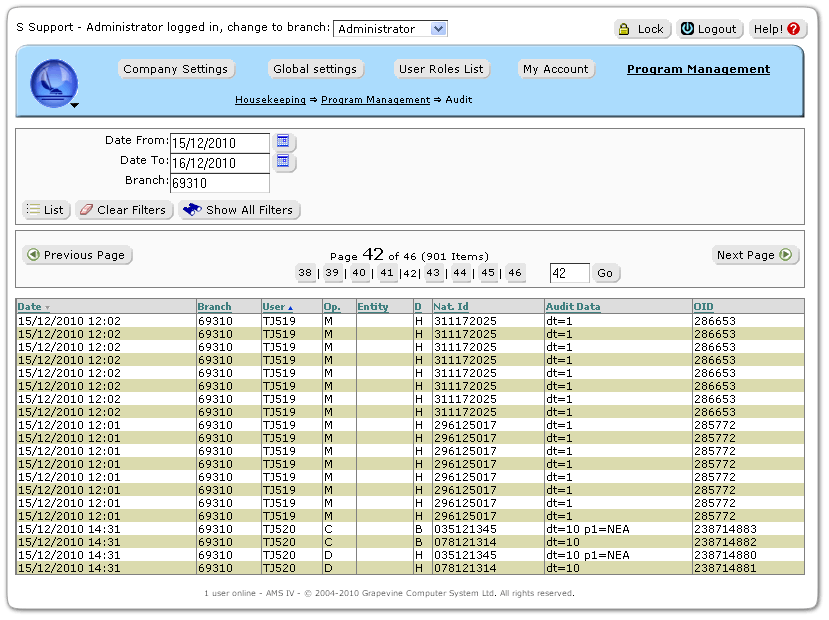The width and height of the screenshot is (829, 620).
Task: Jump to page 46
Action: [x=514, y=273]
